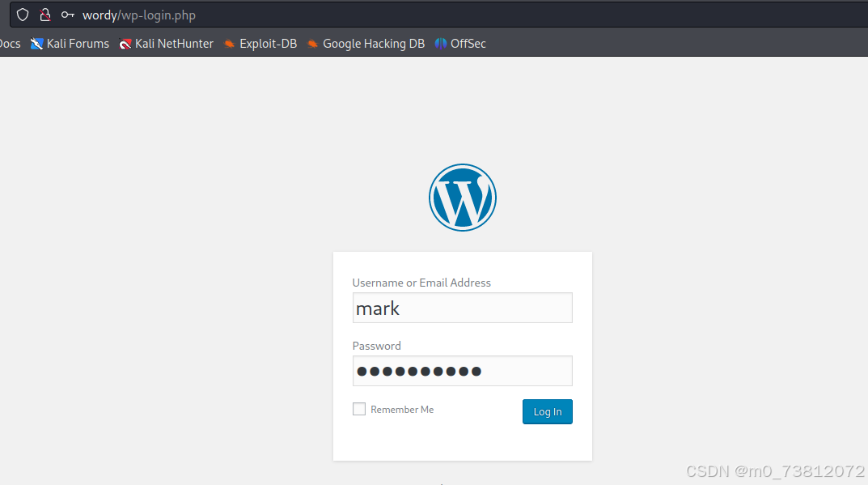This screenshot has width=868, height=485.
Task: Check the Remember Me checkbox
Action: [x=359, y=409]
